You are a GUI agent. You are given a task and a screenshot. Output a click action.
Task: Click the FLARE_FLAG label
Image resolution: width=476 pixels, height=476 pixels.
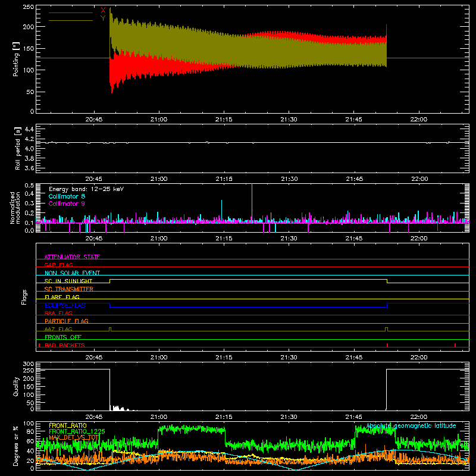click(x=62, y=297)
